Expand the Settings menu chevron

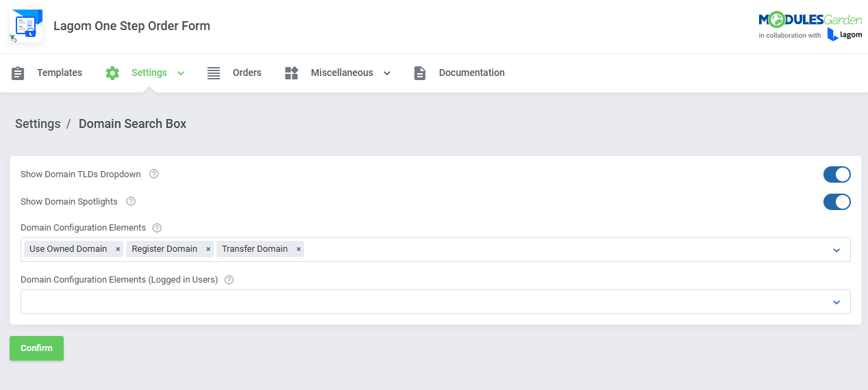(x=181, y=73)
